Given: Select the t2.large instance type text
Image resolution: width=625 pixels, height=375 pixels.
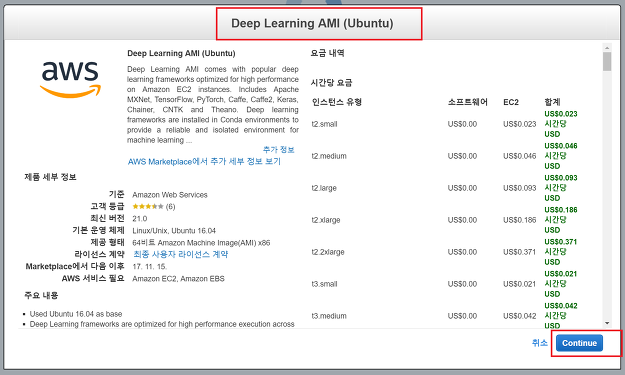Looking at the screenshot, I should [x=324, y=188].
